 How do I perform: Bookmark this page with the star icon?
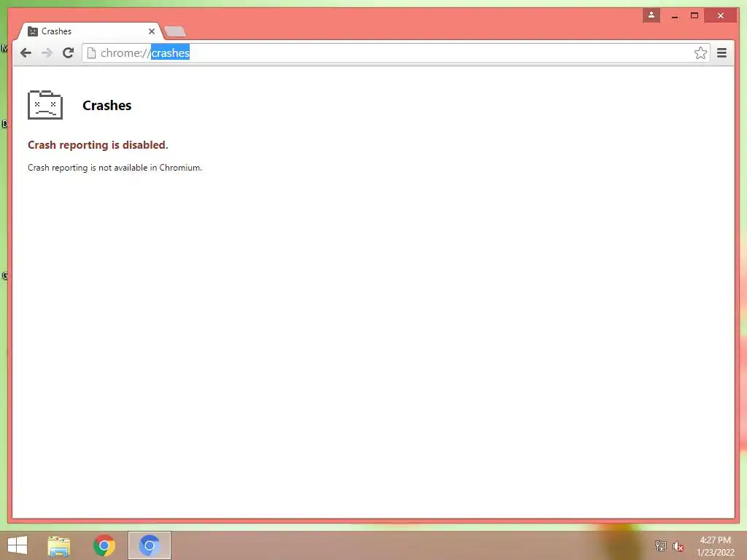coord(700,52)
